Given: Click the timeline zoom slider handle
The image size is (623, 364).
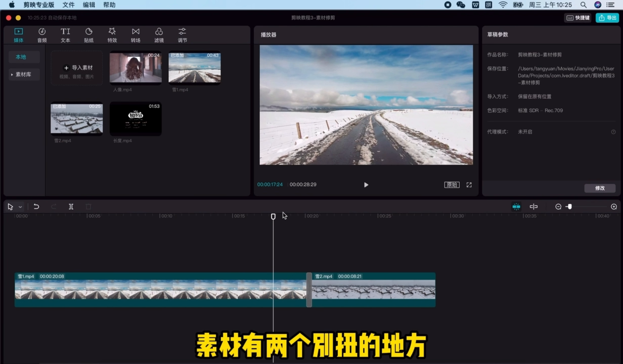Looking at the screenshot, I should [x=569, y=207].
